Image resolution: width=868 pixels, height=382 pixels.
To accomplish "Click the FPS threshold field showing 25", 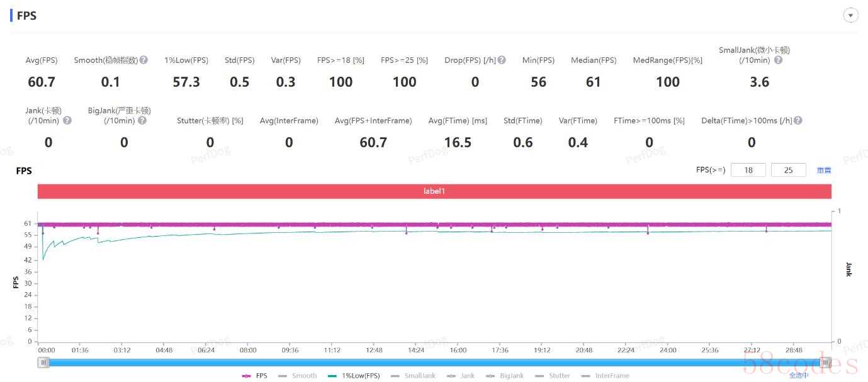I will click(788, 170).
